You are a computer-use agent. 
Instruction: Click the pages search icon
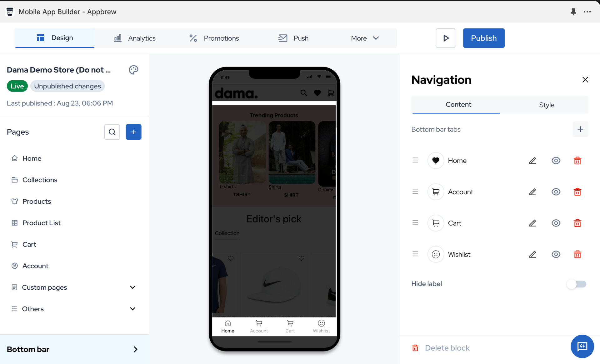[112, 132]
